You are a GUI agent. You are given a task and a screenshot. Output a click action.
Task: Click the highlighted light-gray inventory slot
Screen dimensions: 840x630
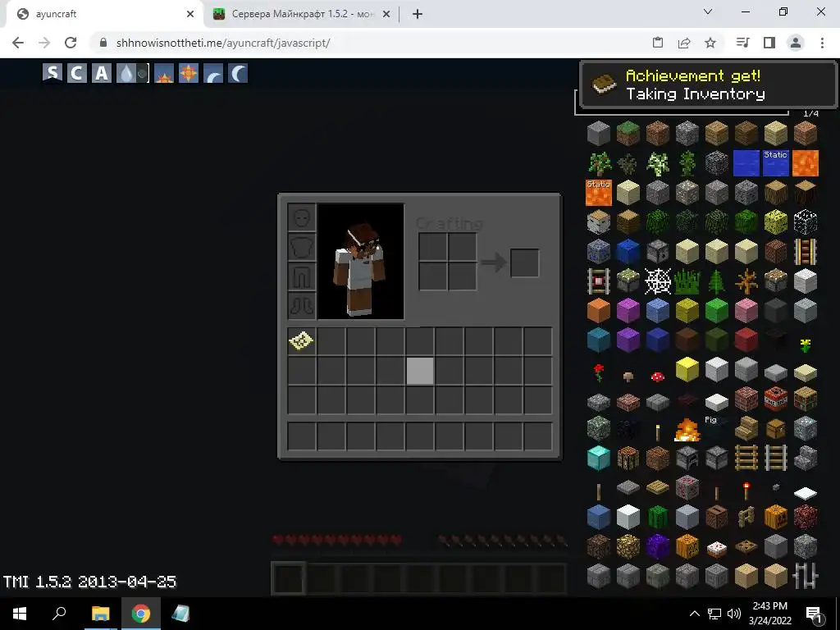[420, 371]
